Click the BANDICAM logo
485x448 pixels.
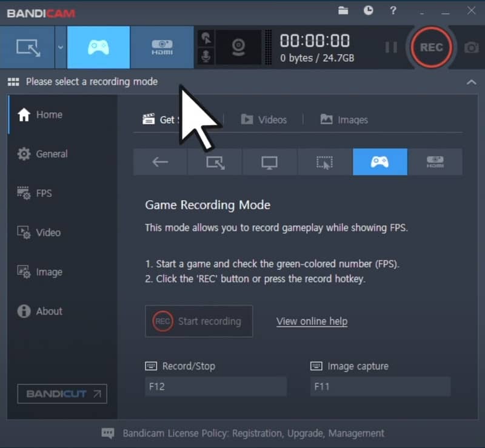coord(41,13)
